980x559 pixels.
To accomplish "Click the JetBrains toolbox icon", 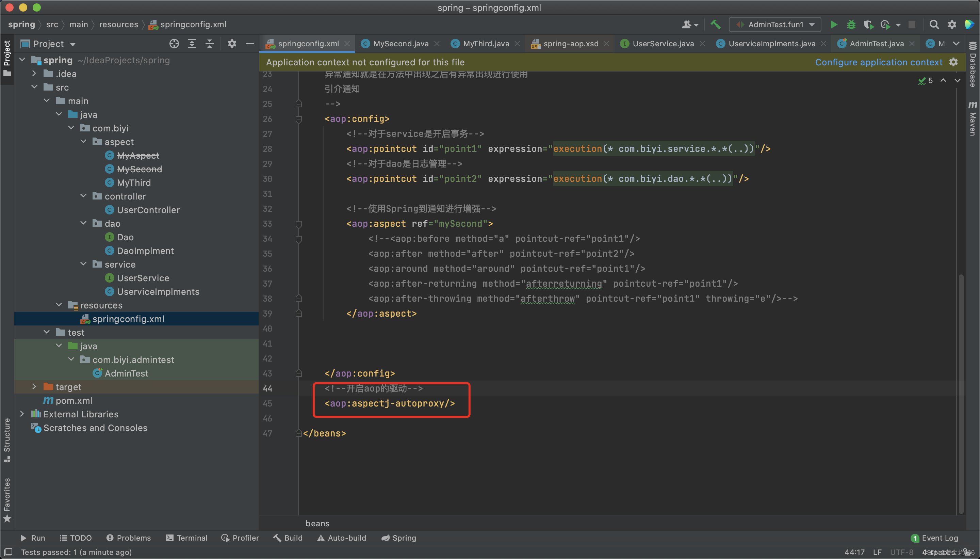I will (x=969, y=25).
